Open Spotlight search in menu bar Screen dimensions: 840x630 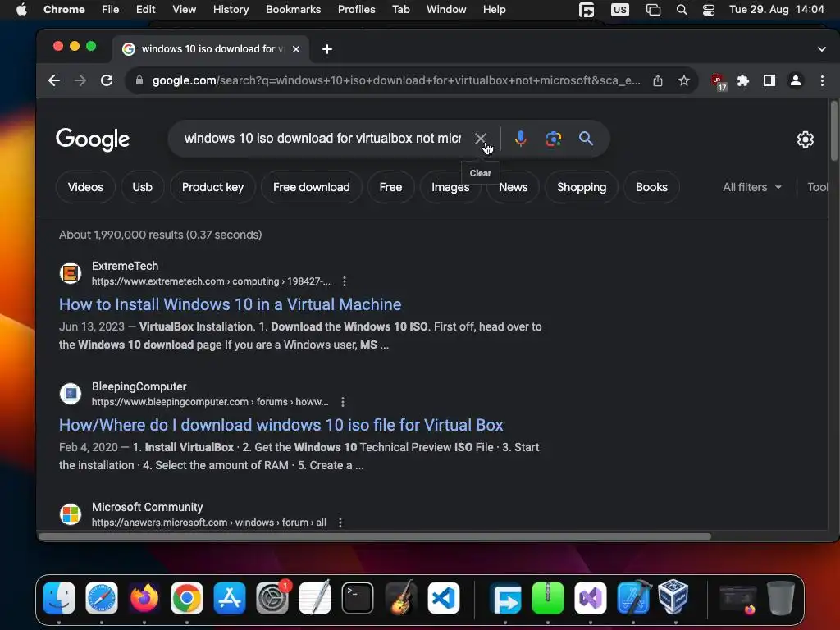(x=682, y=10)
